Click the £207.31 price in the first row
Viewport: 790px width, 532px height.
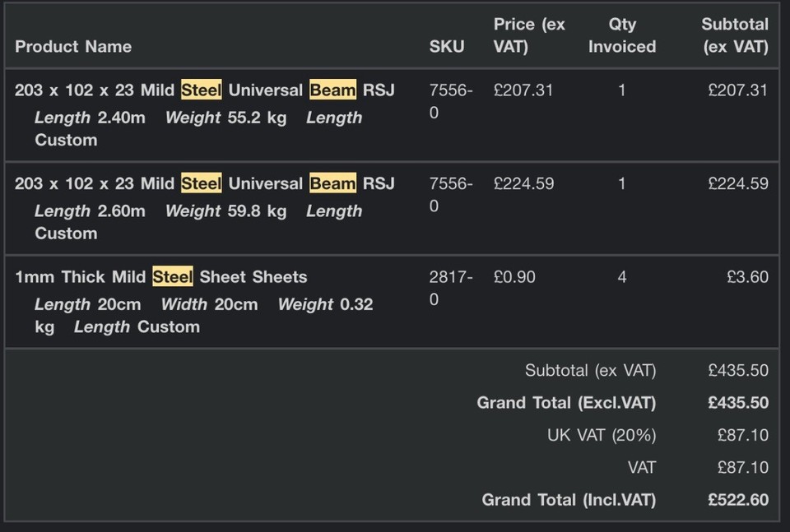(x=523, y=90)
